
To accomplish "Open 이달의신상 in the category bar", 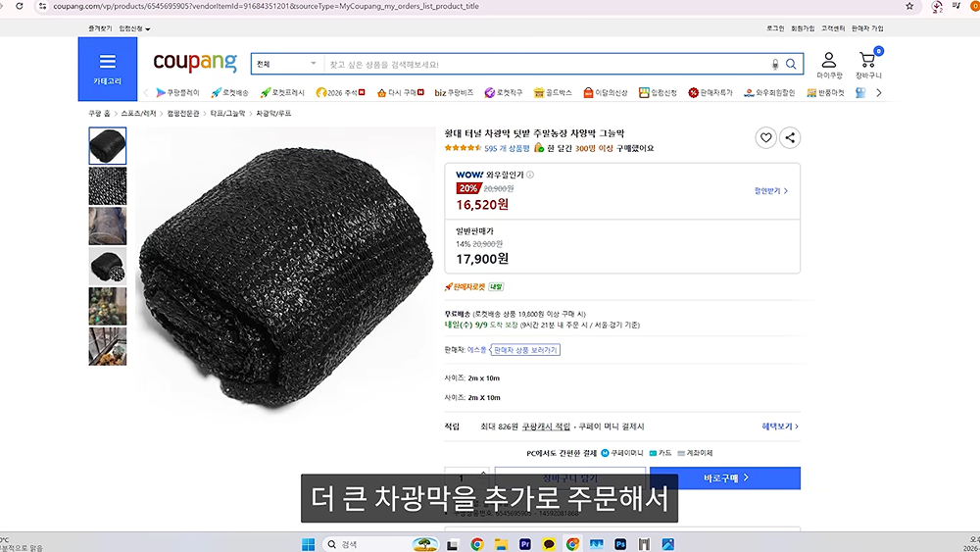I will coord(605,92).
